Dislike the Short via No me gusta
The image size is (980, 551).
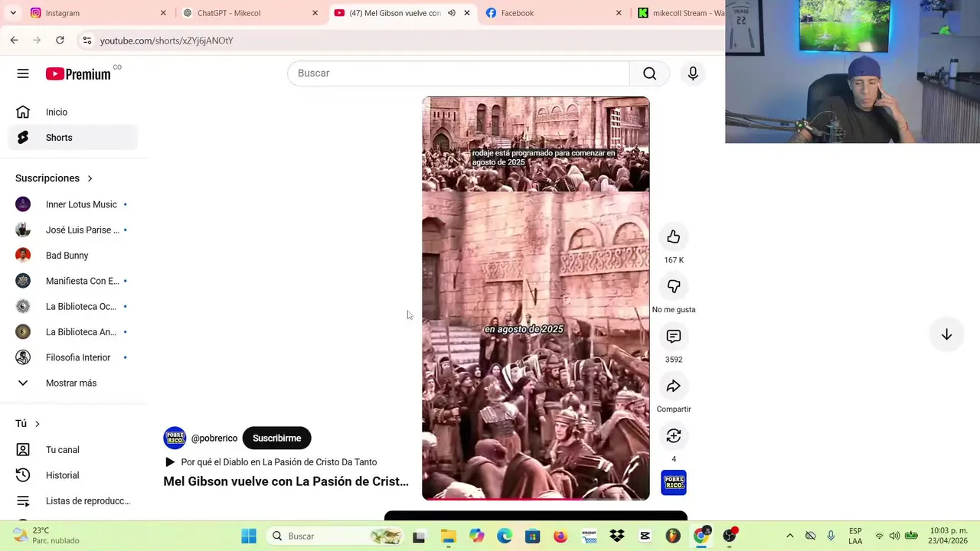coord(674,286)
